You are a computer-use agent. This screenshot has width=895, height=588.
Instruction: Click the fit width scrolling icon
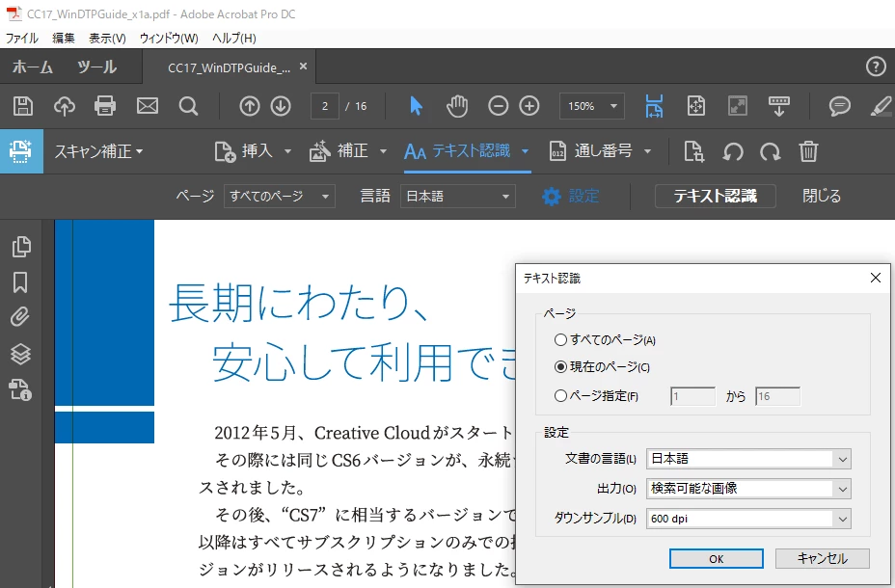pyautogui.click(x=654, y=106)
